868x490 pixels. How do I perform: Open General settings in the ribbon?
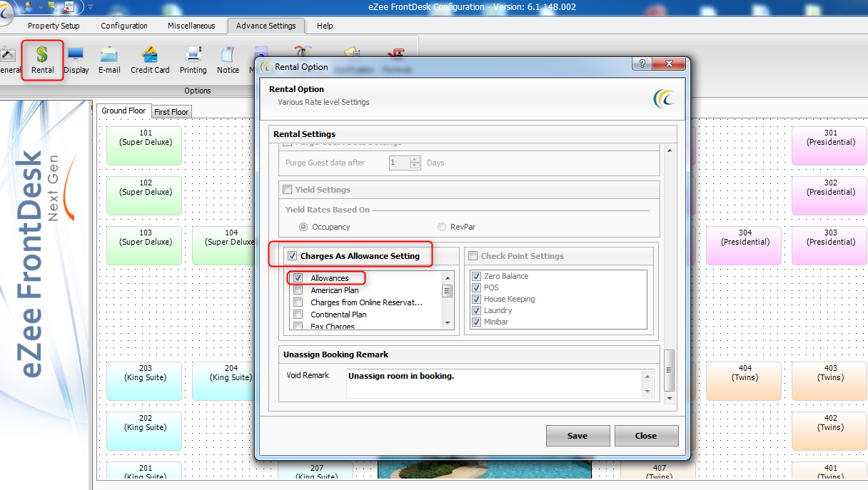coord(9,60)
